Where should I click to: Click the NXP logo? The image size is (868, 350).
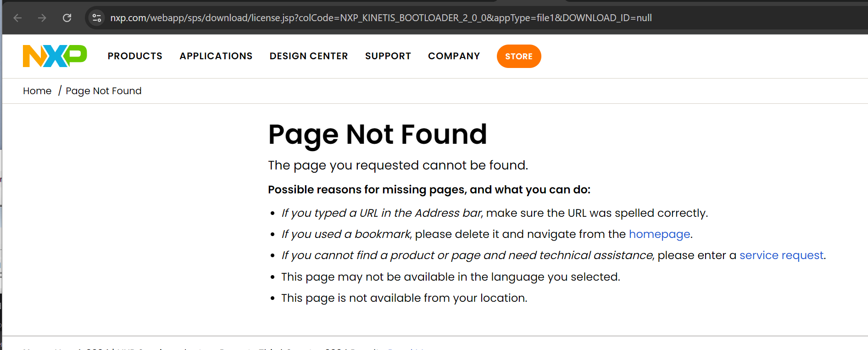(55, 56)
